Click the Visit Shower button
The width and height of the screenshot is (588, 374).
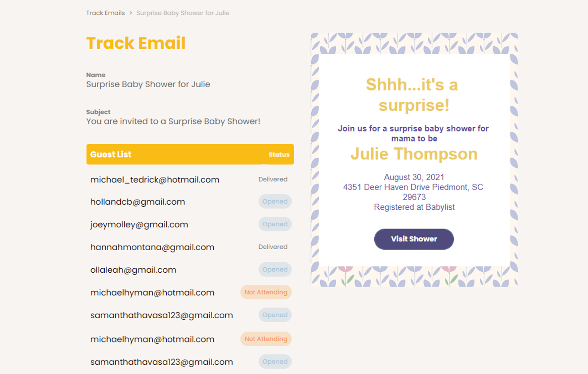point(414,239)
